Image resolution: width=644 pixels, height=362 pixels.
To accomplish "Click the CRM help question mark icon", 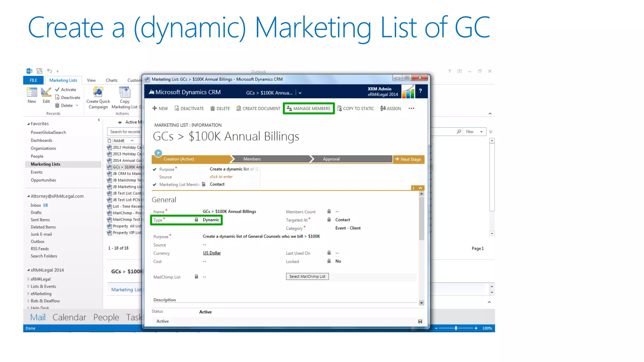I will click(420, 91).
